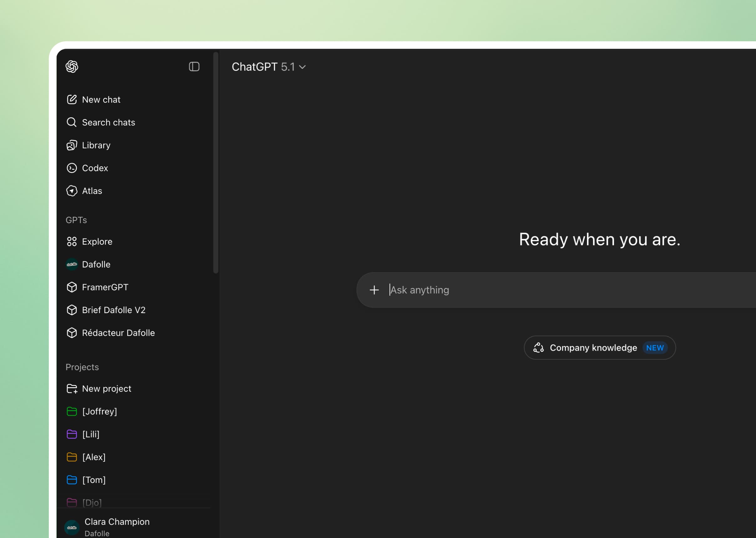Screen dimensions: 756x538
Task: Open Atlas from the sidebar
Action: 92,191
